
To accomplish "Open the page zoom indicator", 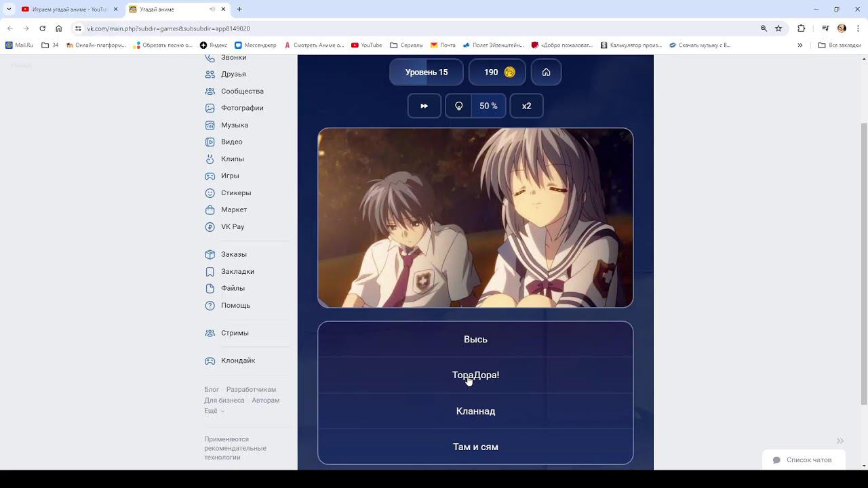I will tap(764, 28).
